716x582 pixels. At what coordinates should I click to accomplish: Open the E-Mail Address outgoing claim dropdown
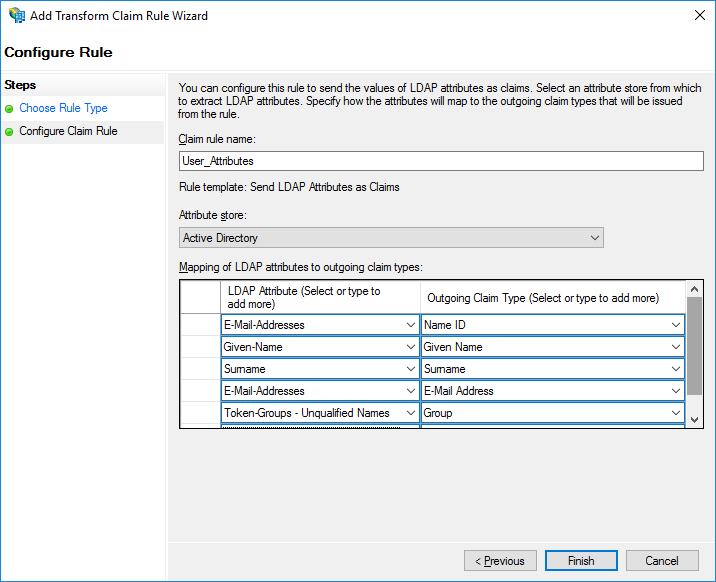[677, 391]
